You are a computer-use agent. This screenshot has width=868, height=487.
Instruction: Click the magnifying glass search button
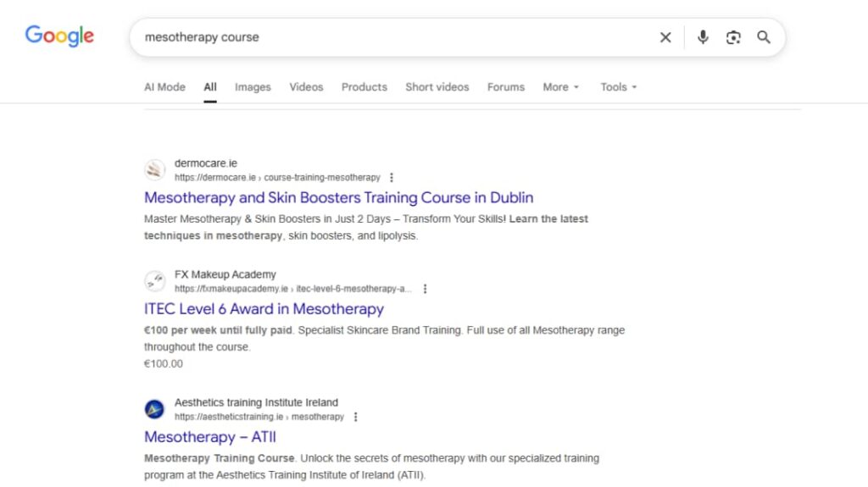pyautogui.click(x=764, y=37)
